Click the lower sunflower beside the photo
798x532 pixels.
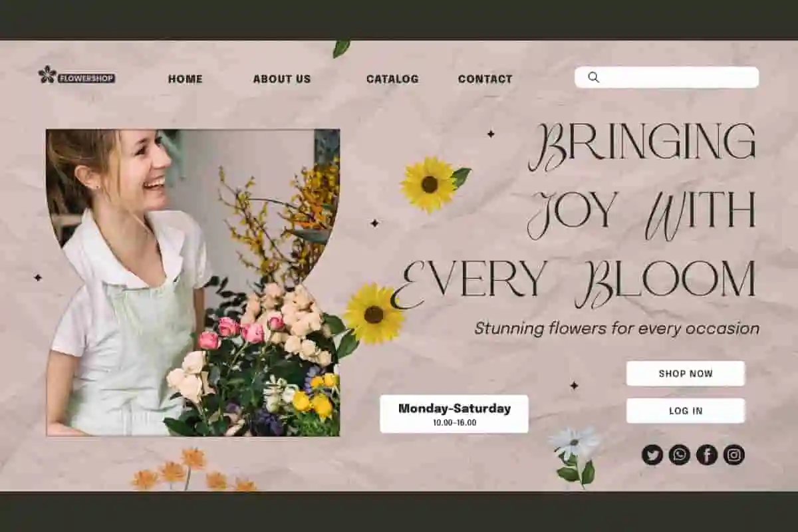pos(373,314)
